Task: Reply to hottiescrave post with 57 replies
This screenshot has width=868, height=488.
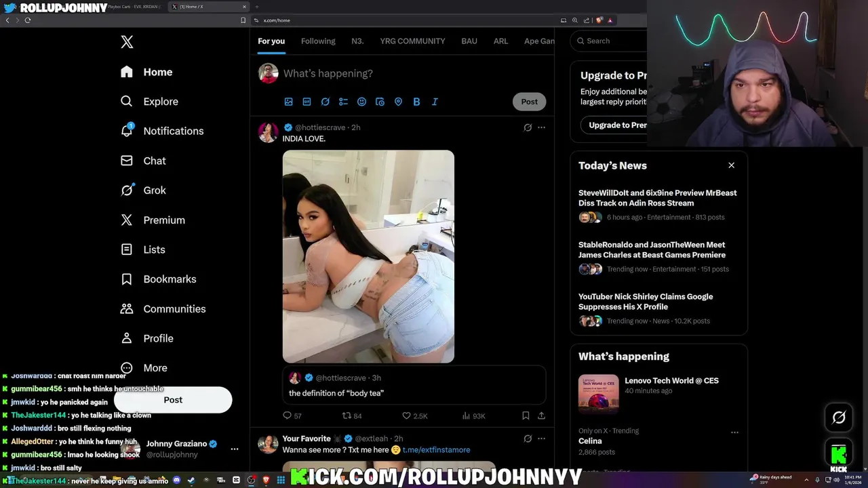Action: [292, 415]
